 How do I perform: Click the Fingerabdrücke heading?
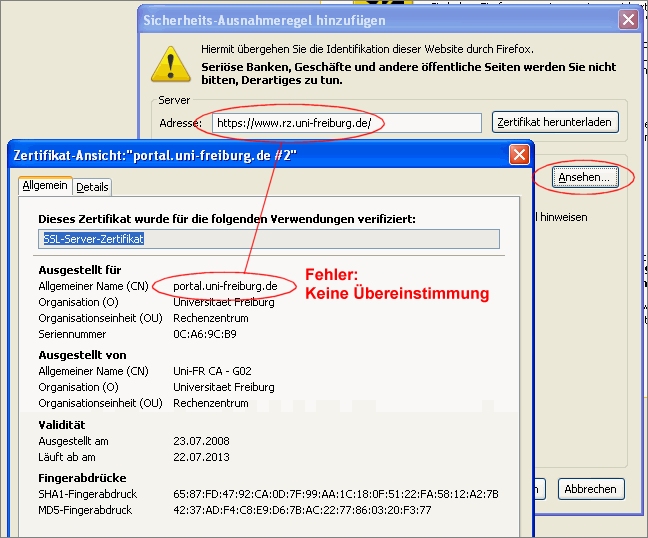tap(82, 478)
